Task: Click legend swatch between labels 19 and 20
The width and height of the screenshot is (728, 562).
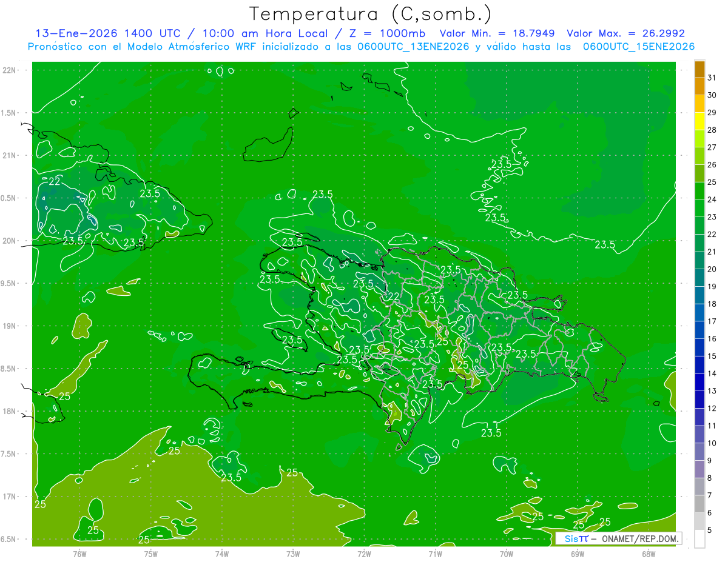Action: point(699,278)
